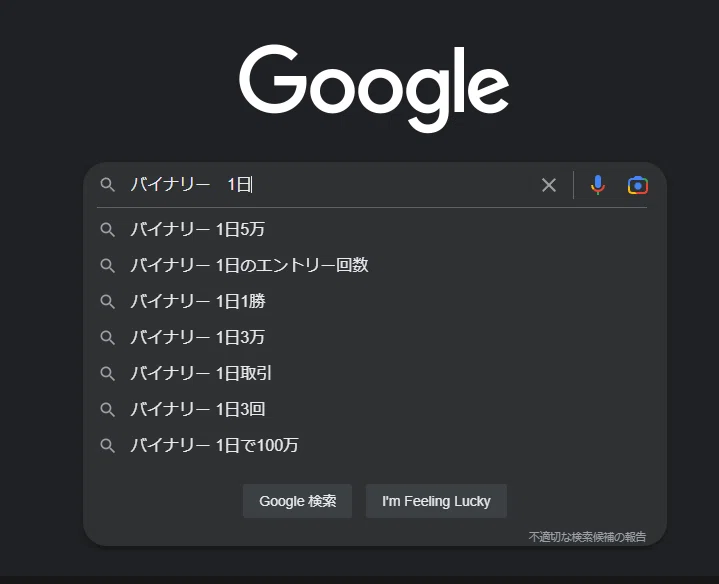Click magnifier icon beside バイナリー 1日で100万 suggestion

click(107, 445)
